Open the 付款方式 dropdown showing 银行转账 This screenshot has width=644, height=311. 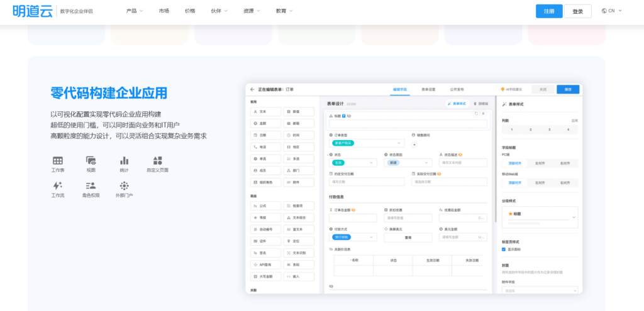[353, 237]
